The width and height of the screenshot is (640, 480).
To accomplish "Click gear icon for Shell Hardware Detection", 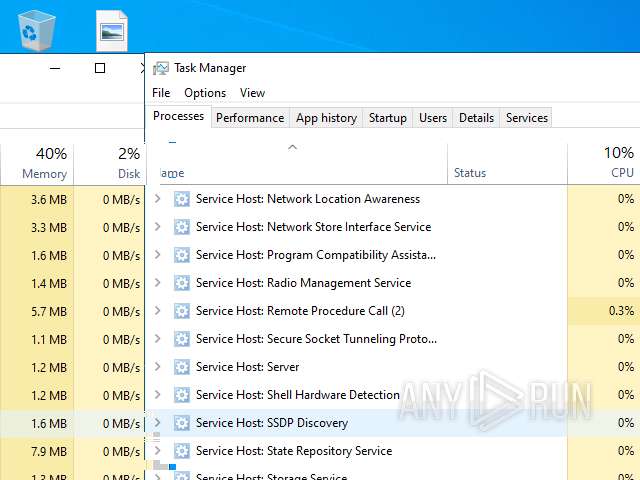I will pyautogui.click(x=182, y=395).
